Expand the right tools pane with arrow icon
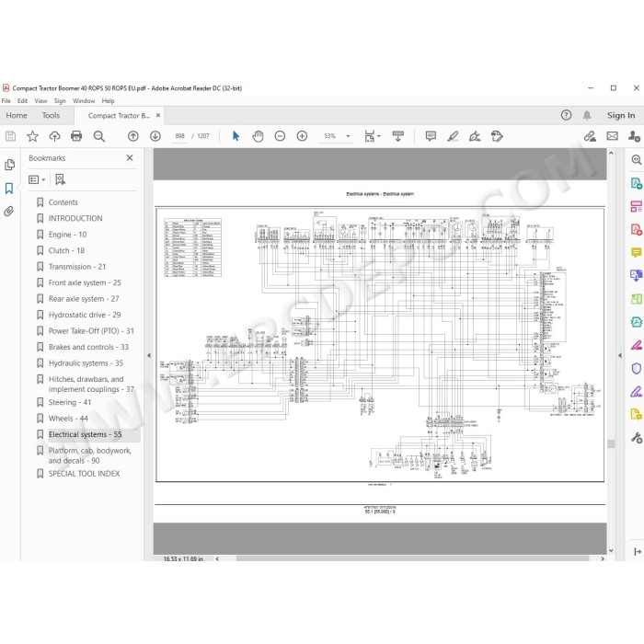The width and height of the screenshot is (644, 644). [638, 552]
